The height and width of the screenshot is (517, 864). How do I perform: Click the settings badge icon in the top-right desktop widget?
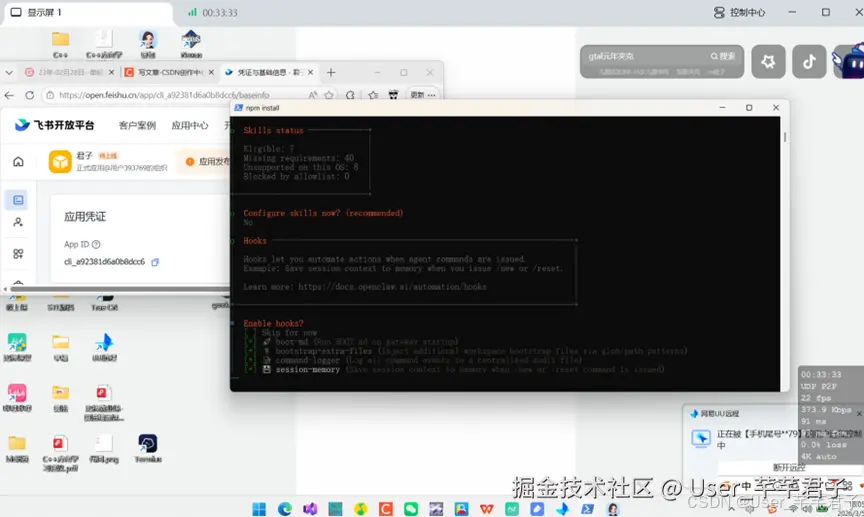click(768, 61)
